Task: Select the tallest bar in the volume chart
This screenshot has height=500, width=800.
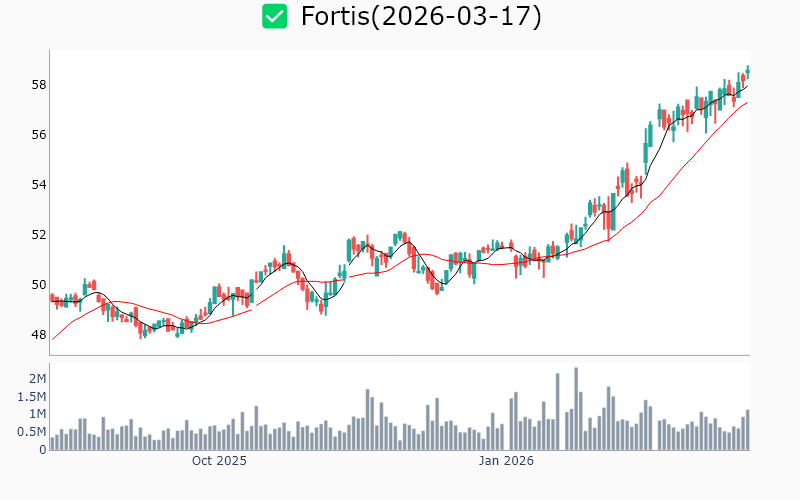Action: tap(576, 409)
